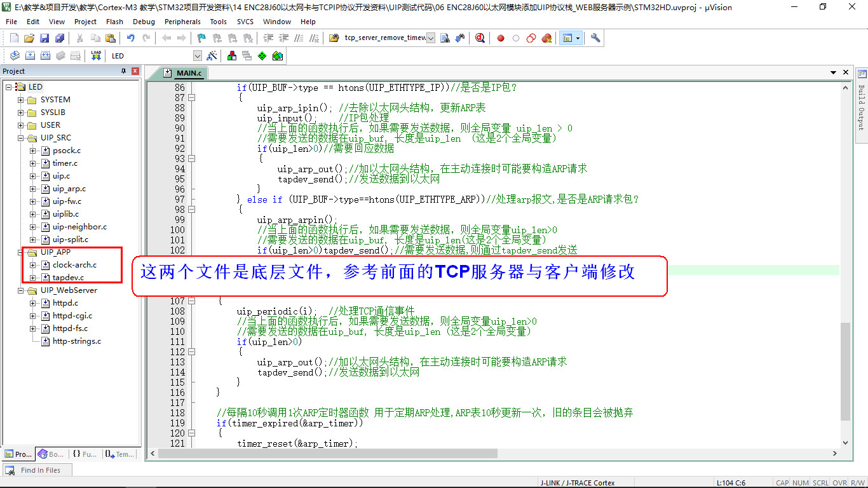
Task: Open the target selection LED dropdown
Action: pyautogui.click(x=197, y=56)
